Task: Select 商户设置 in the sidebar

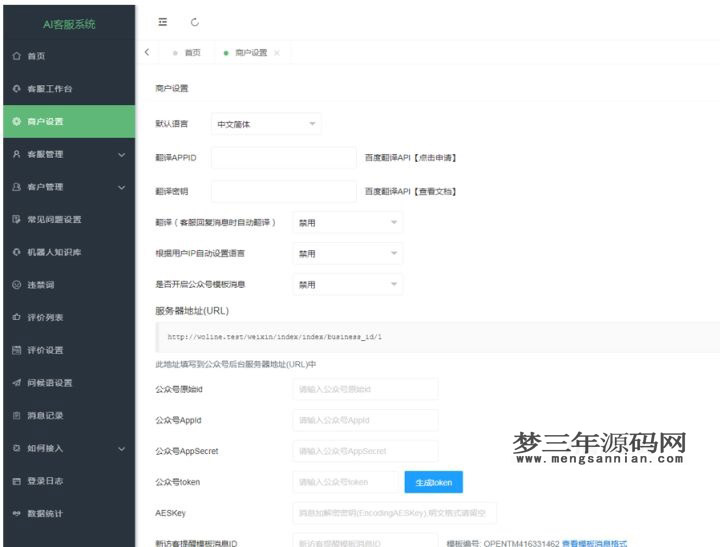Action: (69, 121)
